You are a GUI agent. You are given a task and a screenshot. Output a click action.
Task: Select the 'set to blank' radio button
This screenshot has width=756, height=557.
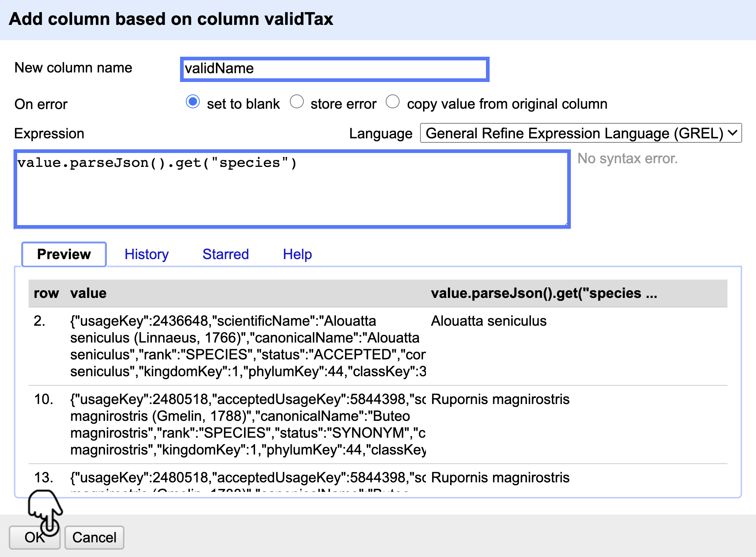pos(193,102)
